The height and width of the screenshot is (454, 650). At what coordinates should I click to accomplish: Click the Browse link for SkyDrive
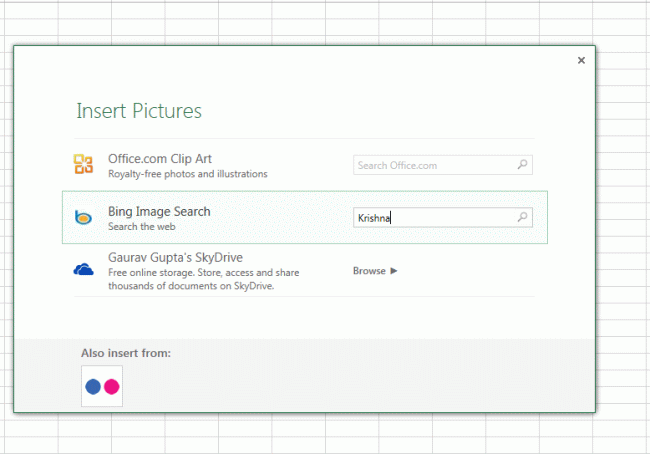click(x=369, y=270)
